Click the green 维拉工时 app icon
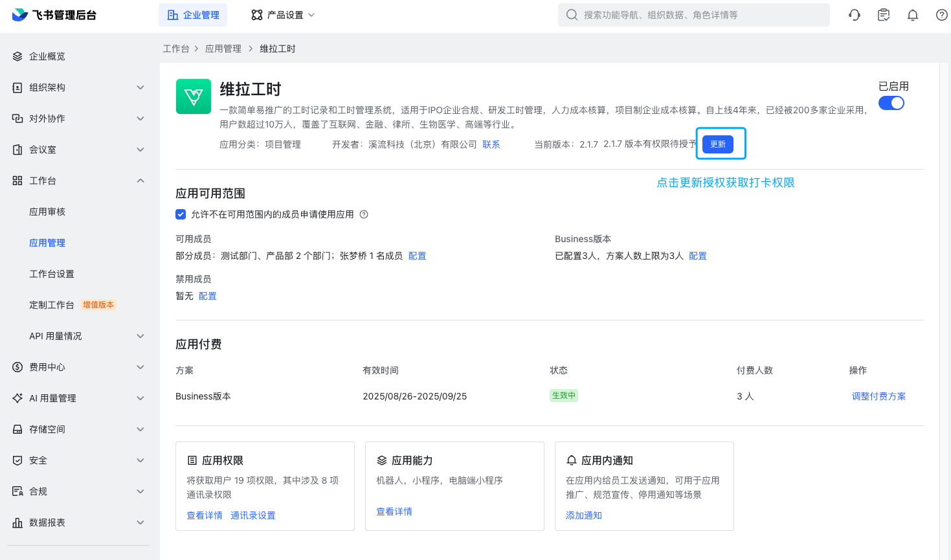Screen dimensions: 951x560 pos(193,96)
